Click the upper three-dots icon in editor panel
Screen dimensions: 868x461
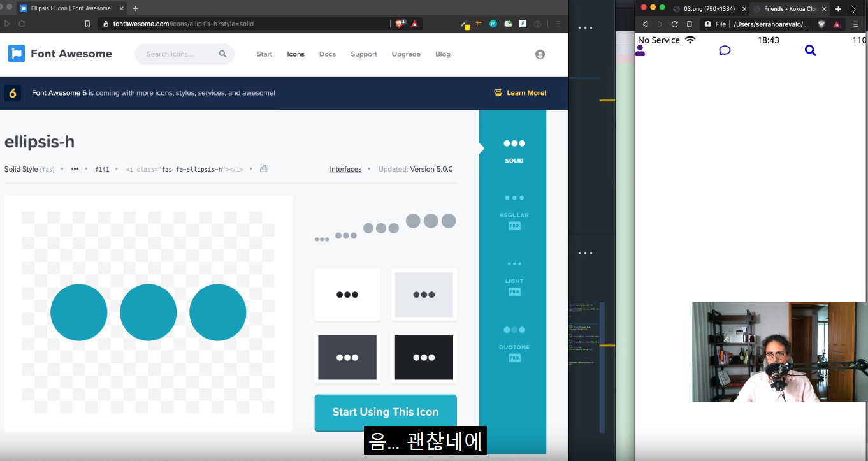pyautogui.click(x=585, y=28)
